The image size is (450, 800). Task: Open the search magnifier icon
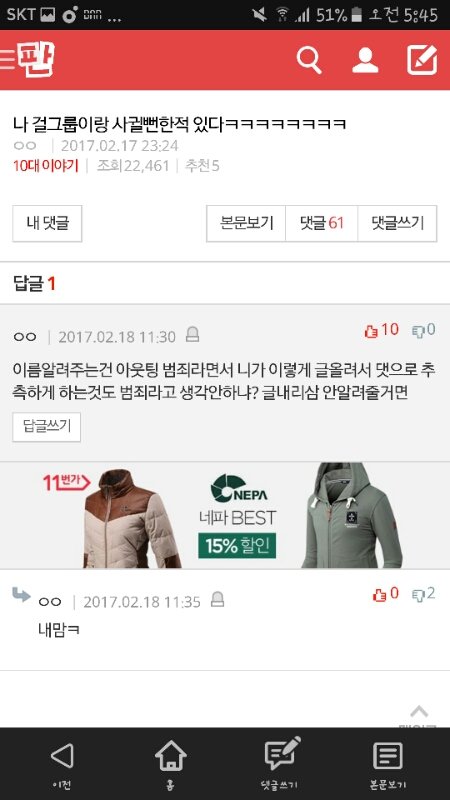coord(309,60)
